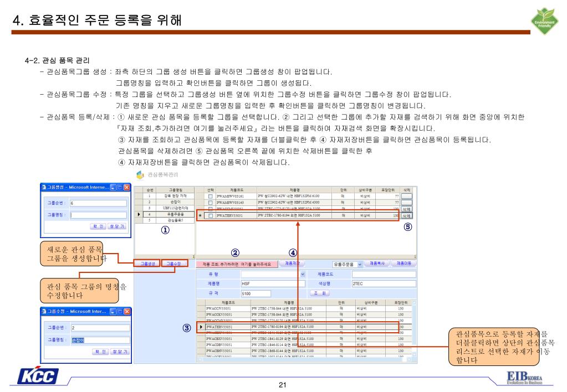Viewport: 567px width, 392px height.
Task: Click the 제품이동 button
Action: 403,264
